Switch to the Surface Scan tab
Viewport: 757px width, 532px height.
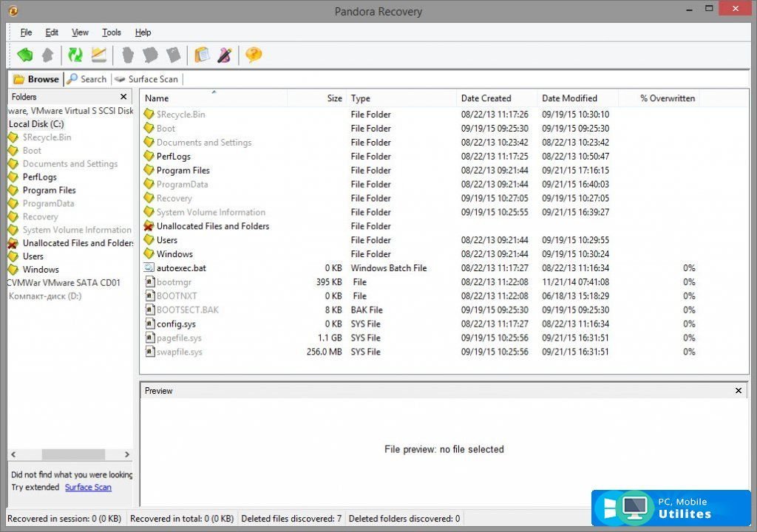146,79
